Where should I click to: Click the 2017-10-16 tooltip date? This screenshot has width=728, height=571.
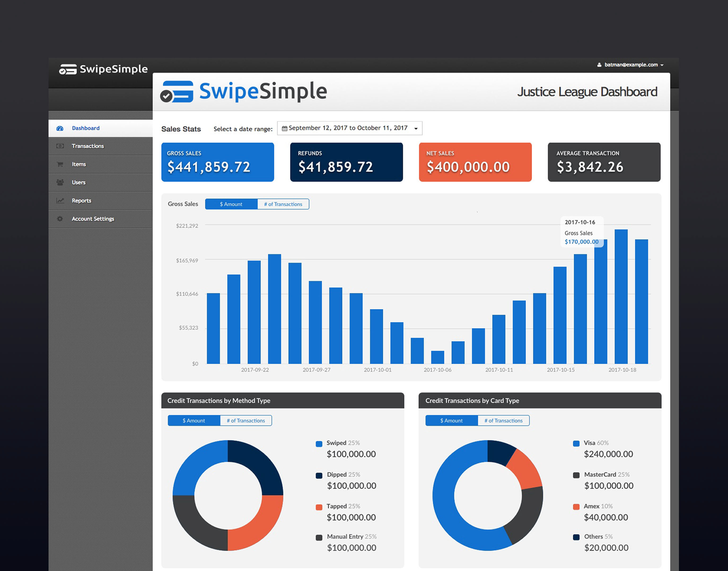[580, 222]
